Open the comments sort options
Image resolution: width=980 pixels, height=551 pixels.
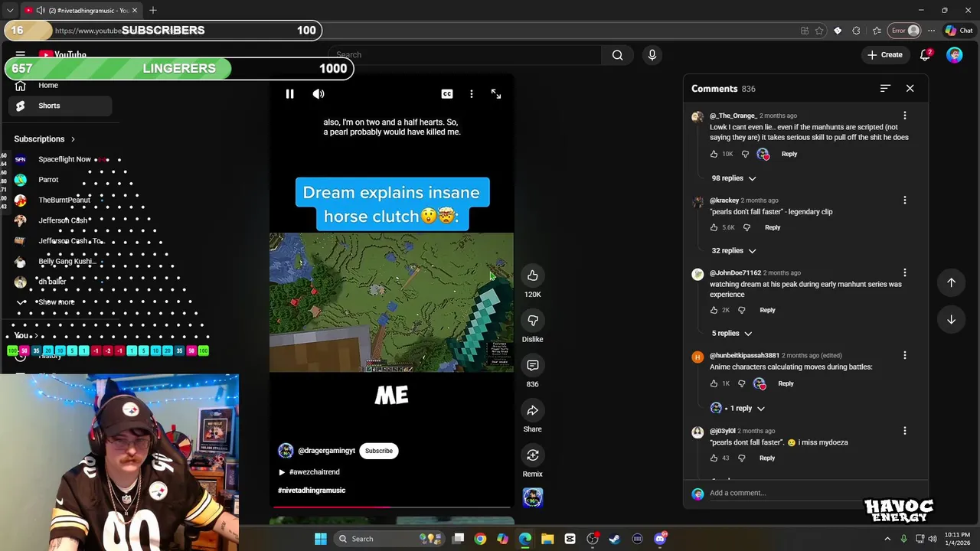885,89
